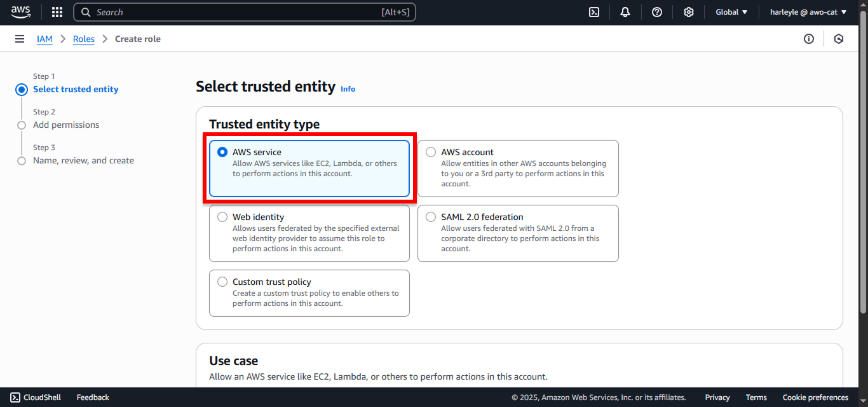This screenshot has height=407, width=868.
Task: Open the info panel circle icon
Action: 809,39
